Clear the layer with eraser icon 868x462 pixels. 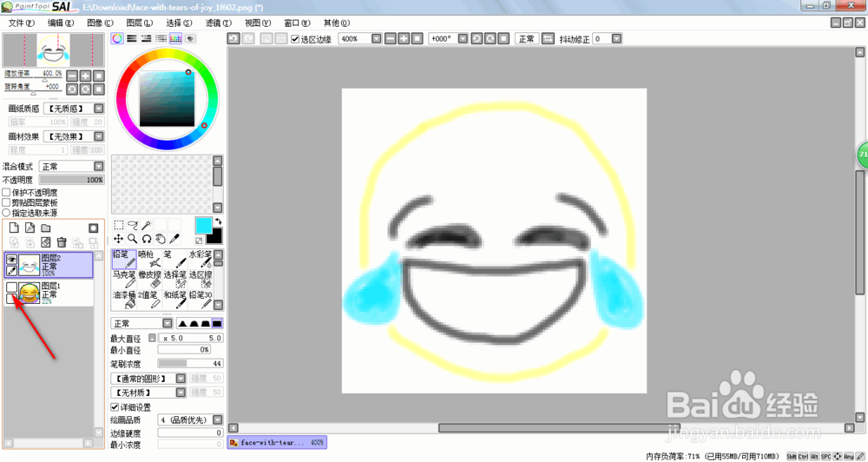(x=46, y=242)
